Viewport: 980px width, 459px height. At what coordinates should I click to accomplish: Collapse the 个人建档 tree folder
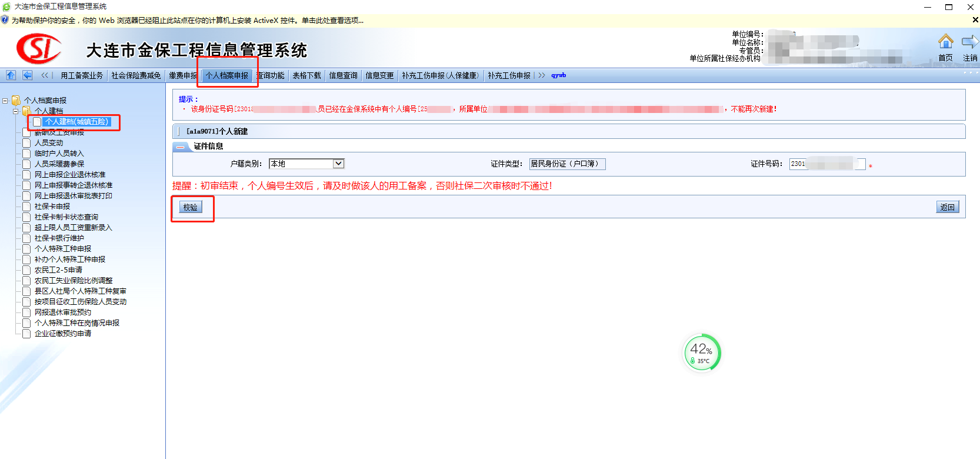point(16,111)
